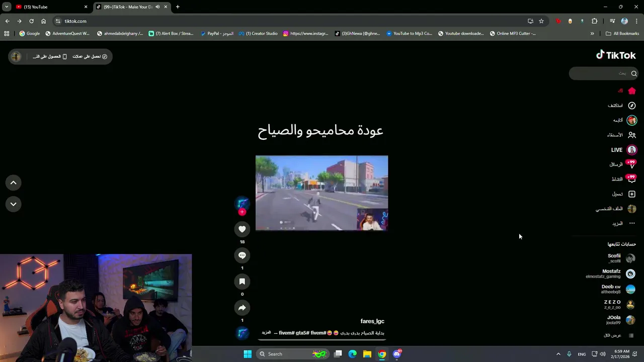Click the GTA gameplay video player
The image size is (644, 362).
point(321,193)
